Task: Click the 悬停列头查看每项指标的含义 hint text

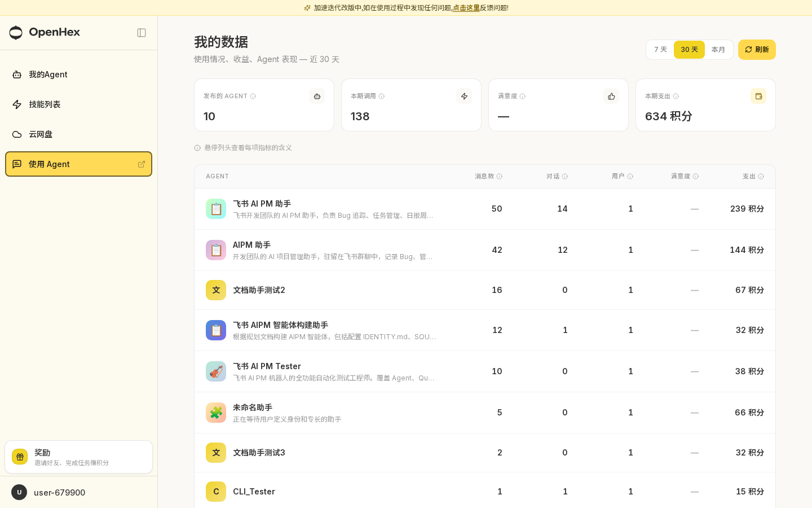Action: (248, 148)
